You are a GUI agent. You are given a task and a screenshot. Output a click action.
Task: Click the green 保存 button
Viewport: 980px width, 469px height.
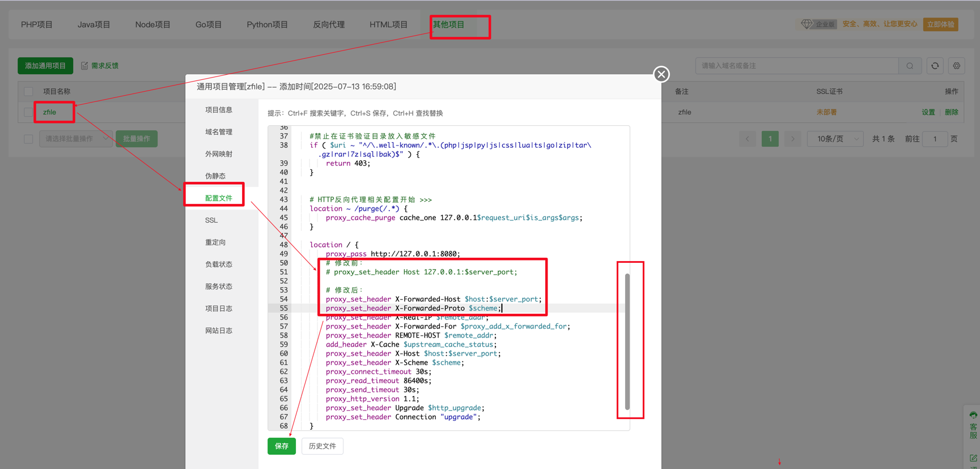[x=282, y=446]
